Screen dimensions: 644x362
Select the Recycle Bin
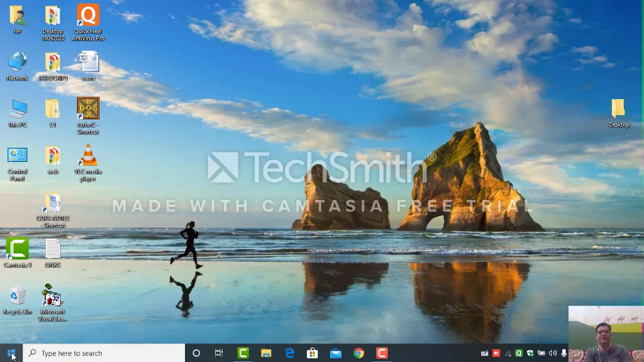tap(17, 300)
